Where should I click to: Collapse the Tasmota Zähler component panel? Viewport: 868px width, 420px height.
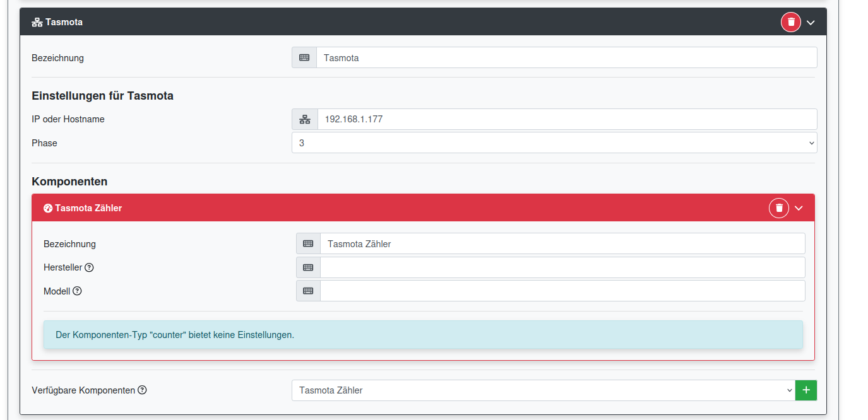799,207
